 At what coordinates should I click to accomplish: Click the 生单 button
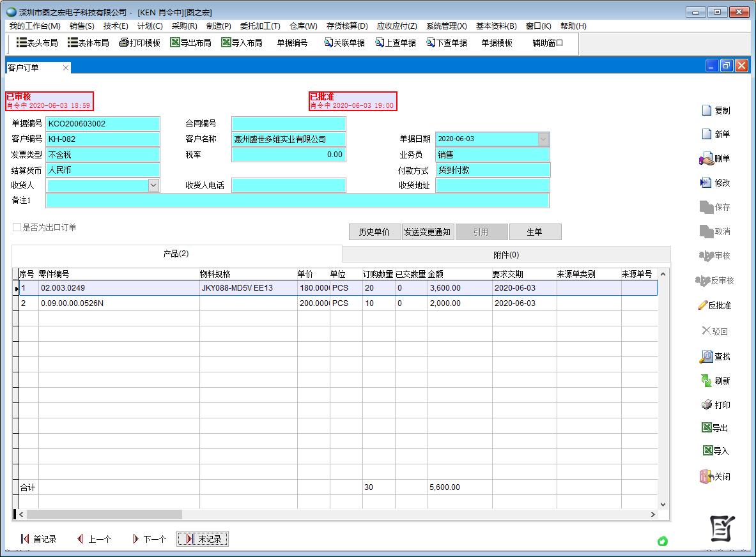535,232
